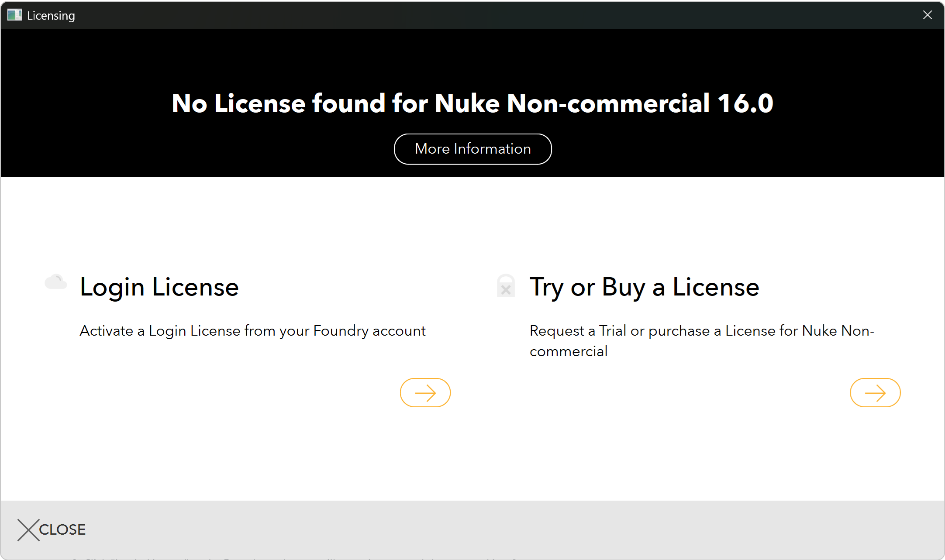Click the X icon next to CLOSE
Image resolution: width=945 pixels, height=560 pixels.
28,530
